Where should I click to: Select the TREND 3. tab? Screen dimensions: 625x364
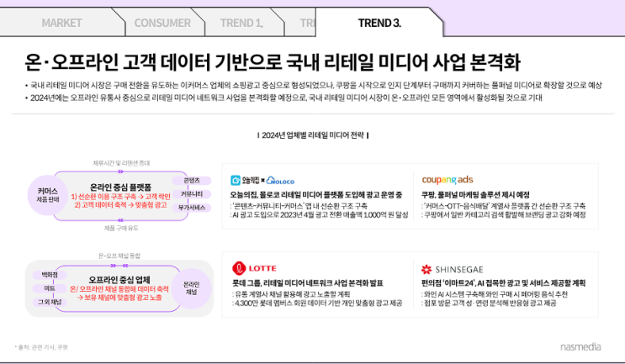(379, 23)
